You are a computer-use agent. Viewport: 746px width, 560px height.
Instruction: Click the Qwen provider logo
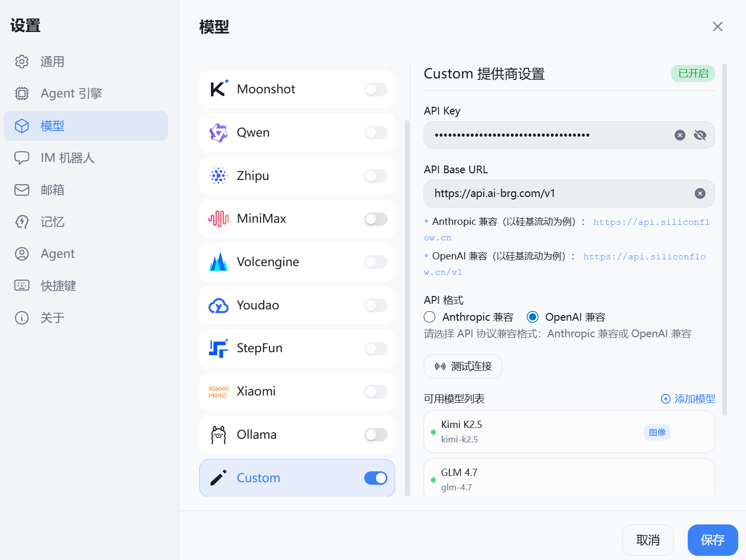click(x=219, y=132)
